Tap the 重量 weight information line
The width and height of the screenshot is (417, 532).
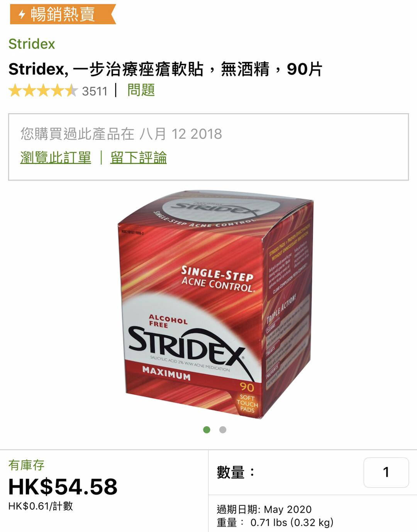tap(275, 522)
